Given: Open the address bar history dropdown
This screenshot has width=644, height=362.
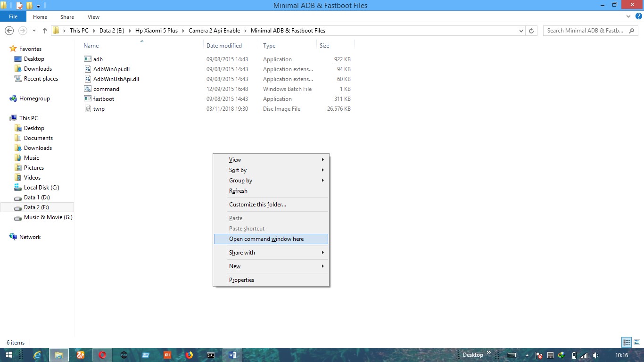Looking at the screenshot, I should [x=521, y=31].
